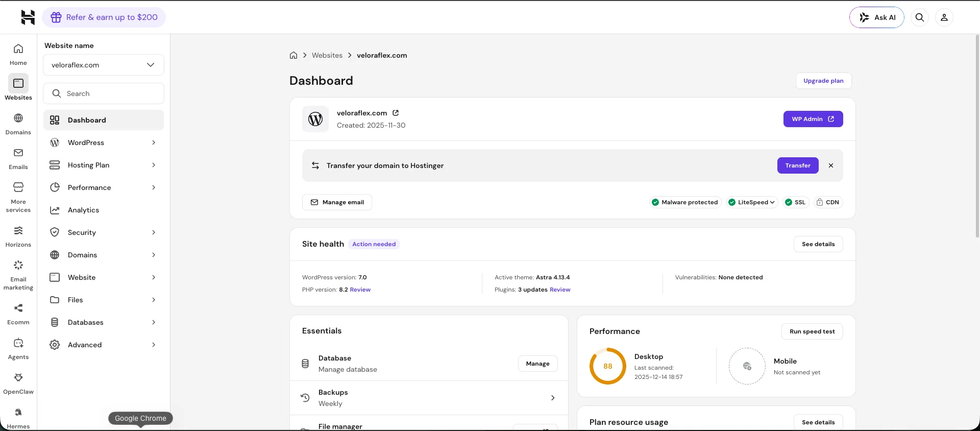Expand the Hosting Plan menu section
980x431 pixels.
[104, 165]
